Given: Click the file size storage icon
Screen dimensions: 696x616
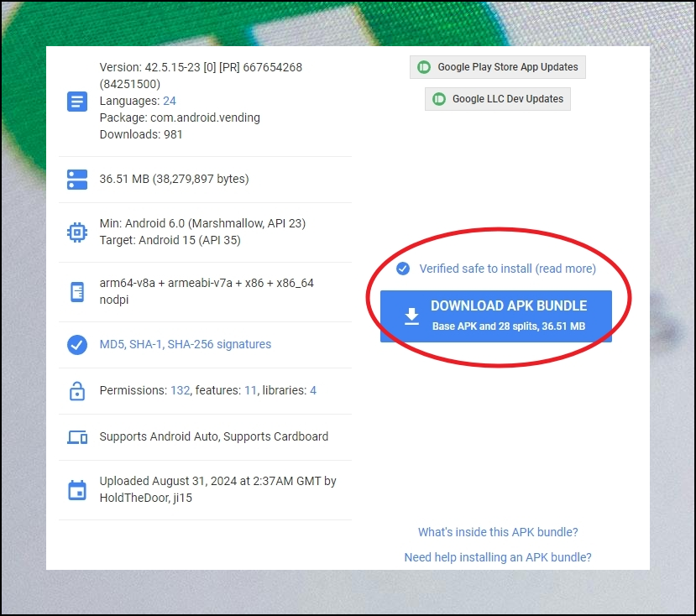Looking at the screenshot, I should [77, 180].
